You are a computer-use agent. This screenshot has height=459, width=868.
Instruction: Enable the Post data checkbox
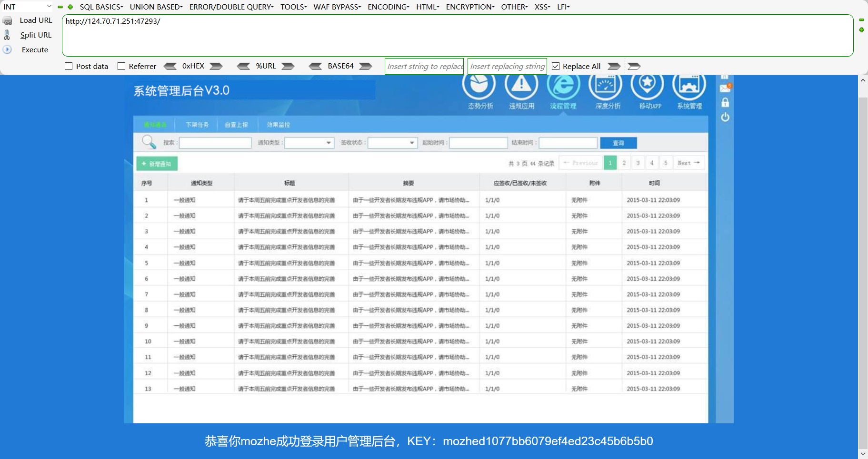tap(69, 66)
